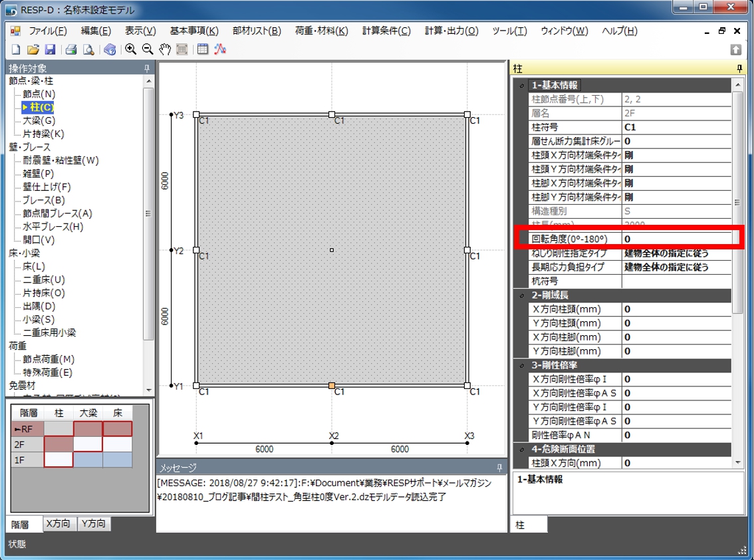Toggle auto-hide on the 柱 property panel
This screenshot has height=560, width=754.
[x=739, y=67]
